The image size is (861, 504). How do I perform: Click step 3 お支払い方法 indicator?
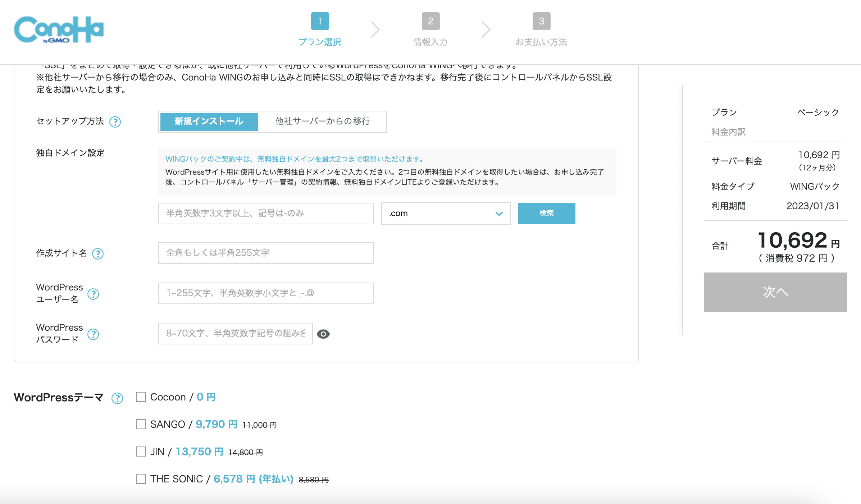541,29
